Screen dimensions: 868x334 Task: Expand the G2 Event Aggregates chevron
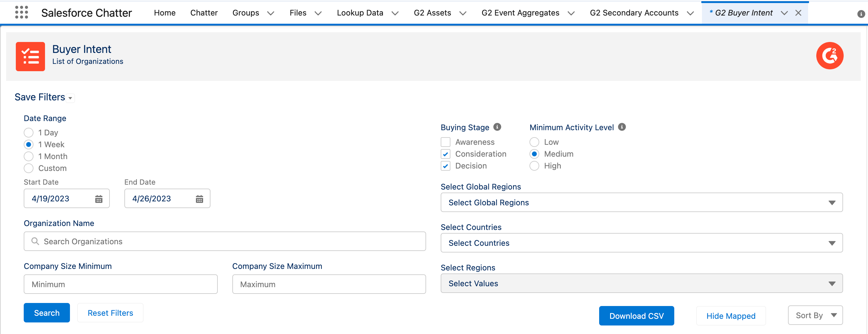(x=571, y=13)
